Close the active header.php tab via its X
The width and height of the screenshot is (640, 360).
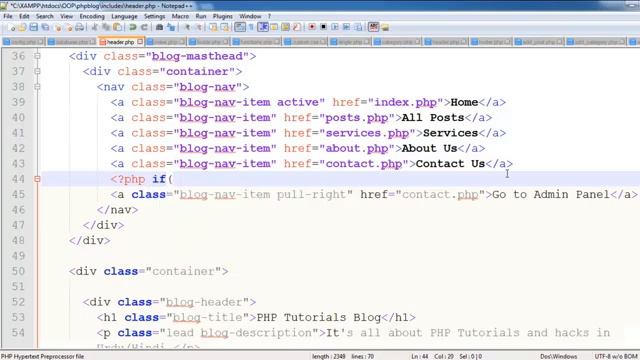pos(140,42)
